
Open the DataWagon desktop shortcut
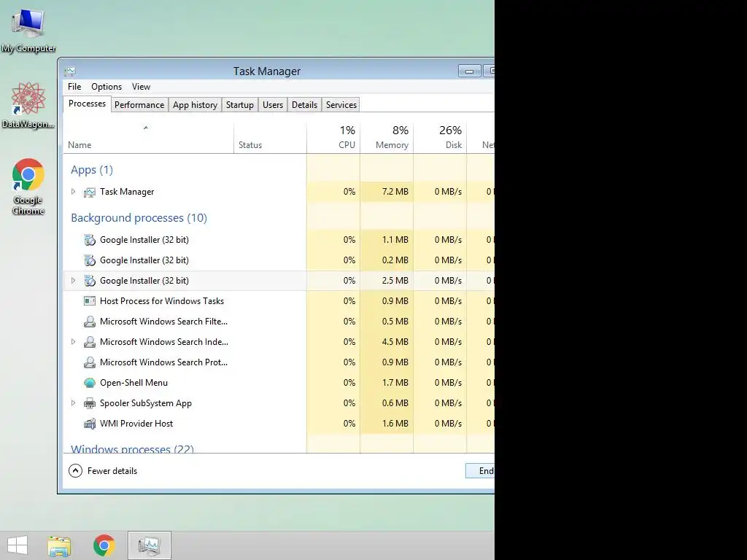pos(28,105)
